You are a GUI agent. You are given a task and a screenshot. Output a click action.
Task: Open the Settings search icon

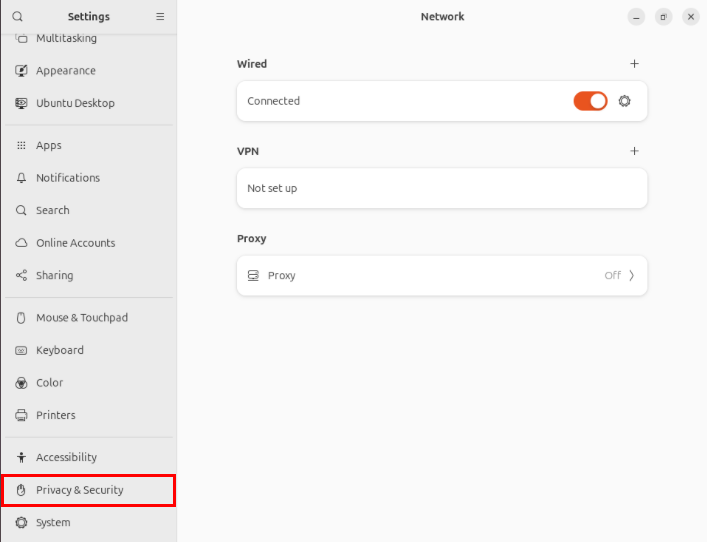[18, 17]
